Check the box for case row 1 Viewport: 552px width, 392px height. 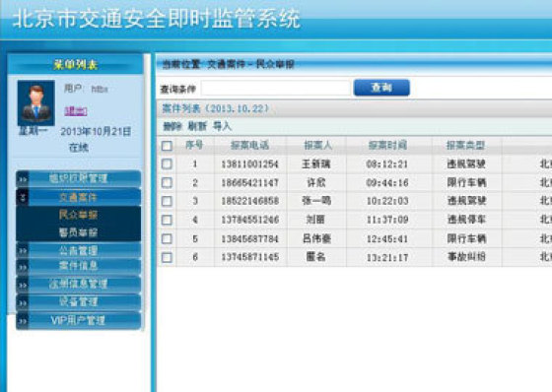tap(167, 163)
